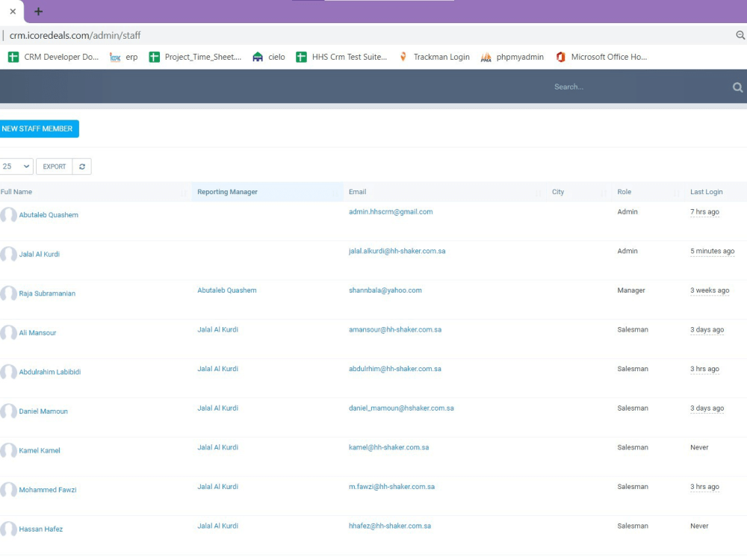747x560 pixels.
Task: Click Abutaleb Quashem's profile avatar
Action: pyautogui.click(x=8, y=215)
